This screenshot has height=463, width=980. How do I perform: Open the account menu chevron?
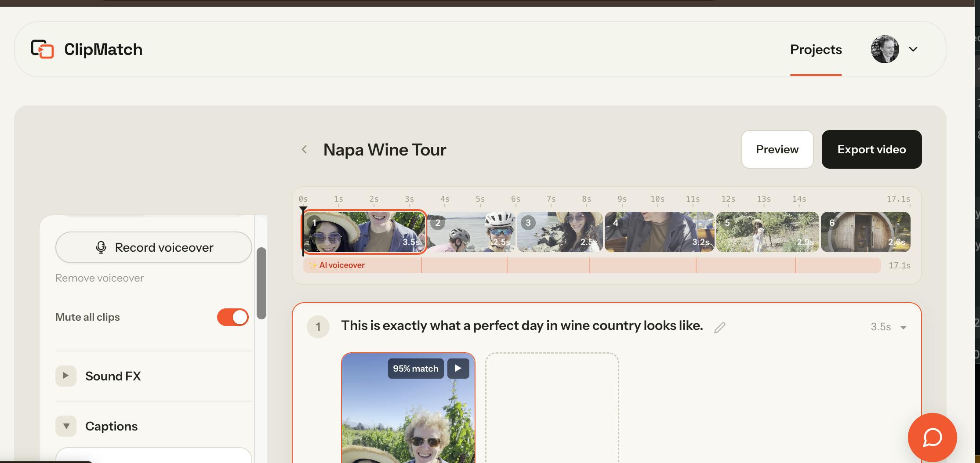click(x=913, y=49)
